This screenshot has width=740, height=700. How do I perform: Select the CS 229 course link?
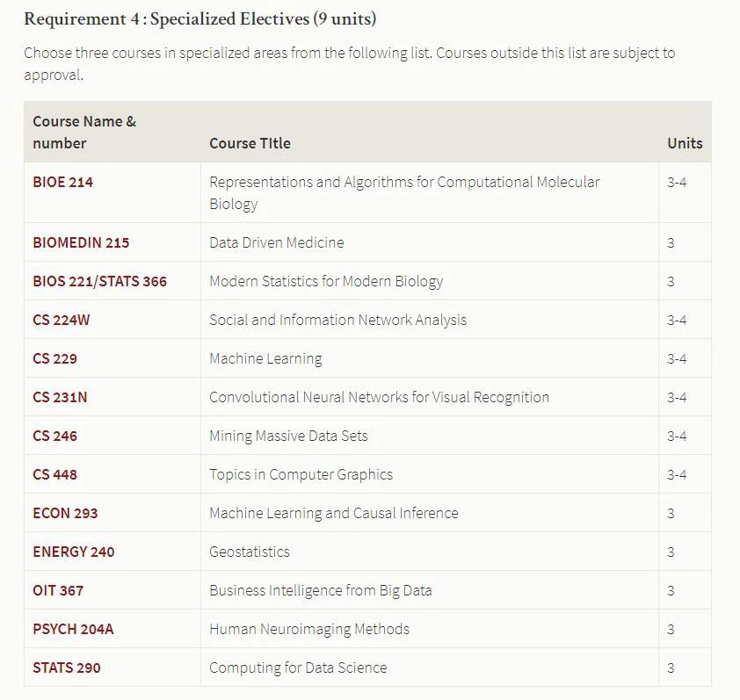click(x=54, y=358)
